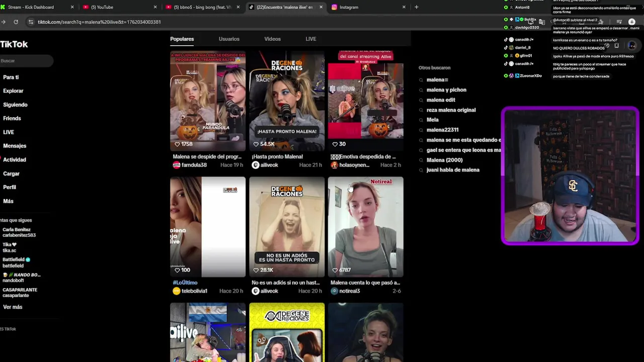Screen dimensions: 644x362
Task: Select the Populares results tab
Action: coord(182,39)
